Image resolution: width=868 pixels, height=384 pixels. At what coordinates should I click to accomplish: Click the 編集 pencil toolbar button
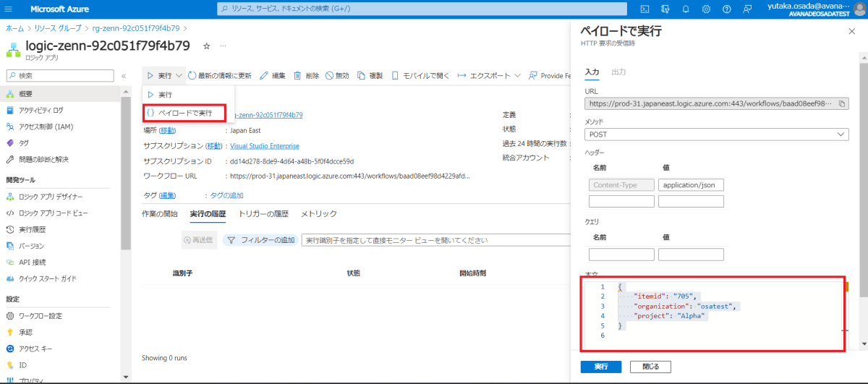click(273, 75)
